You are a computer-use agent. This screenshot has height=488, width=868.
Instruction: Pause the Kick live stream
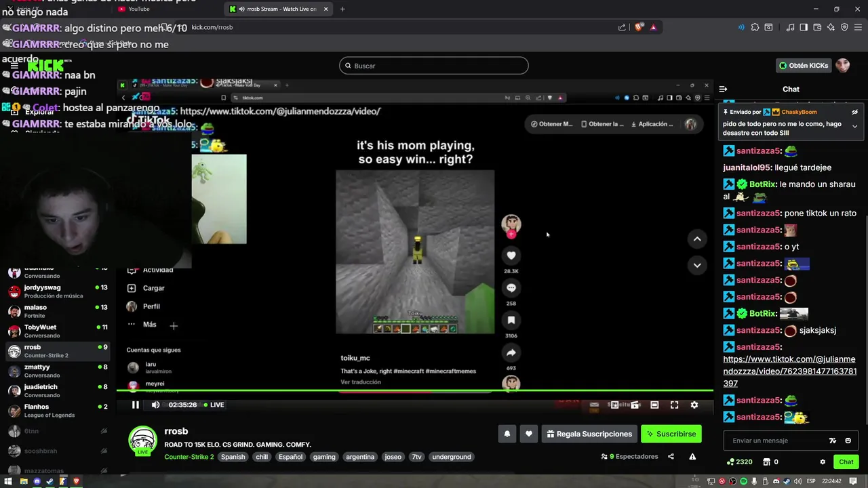pyautogui.click(x=135, y=405)
